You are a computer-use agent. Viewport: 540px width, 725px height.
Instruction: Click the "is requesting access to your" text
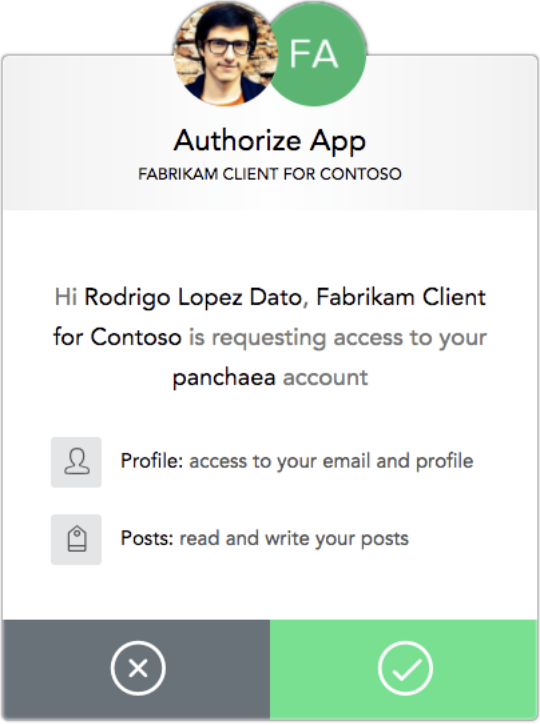point(338,338)
